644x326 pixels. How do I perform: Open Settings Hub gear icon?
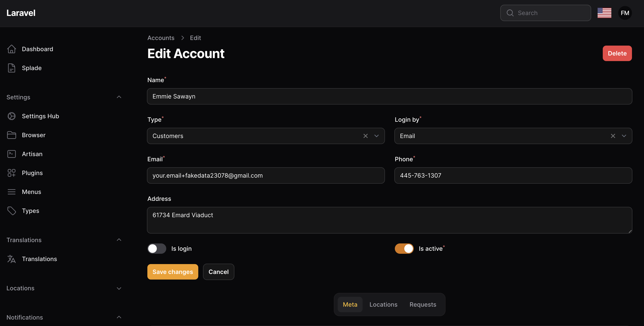12,116
